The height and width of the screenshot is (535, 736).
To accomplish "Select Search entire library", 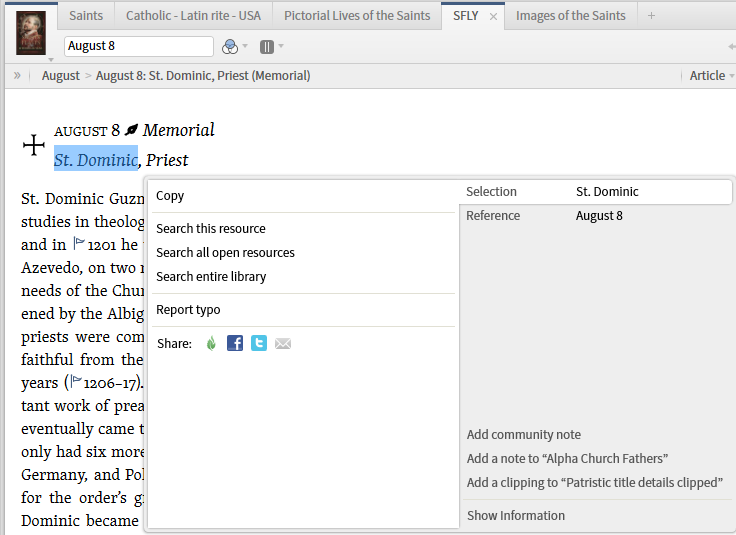I will point(211,276).
